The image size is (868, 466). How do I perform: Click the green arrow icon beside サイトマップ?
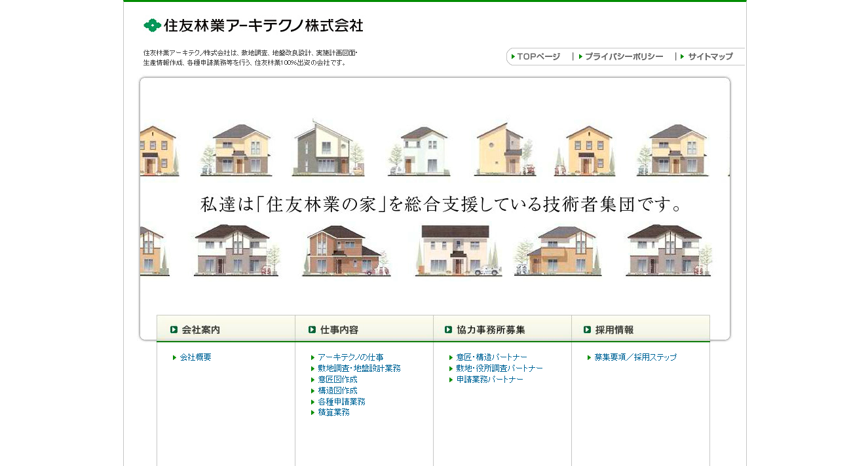[x=681, y=56]
